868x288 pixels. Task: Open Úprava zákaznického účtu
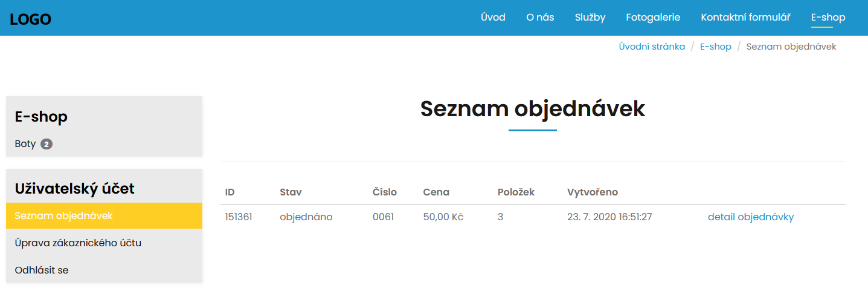point(78,243)
